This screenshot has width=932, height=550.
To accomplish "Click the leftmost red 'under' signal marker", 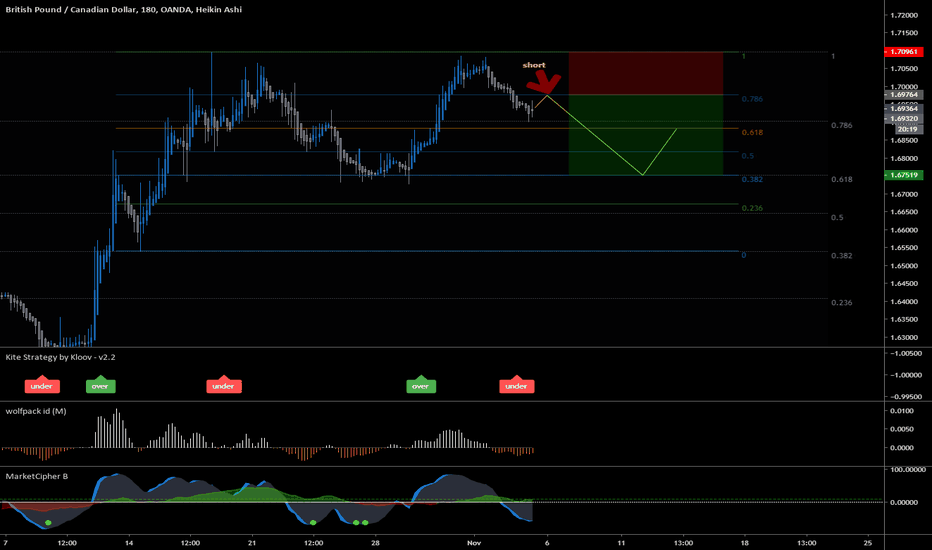I will (42, 385).
